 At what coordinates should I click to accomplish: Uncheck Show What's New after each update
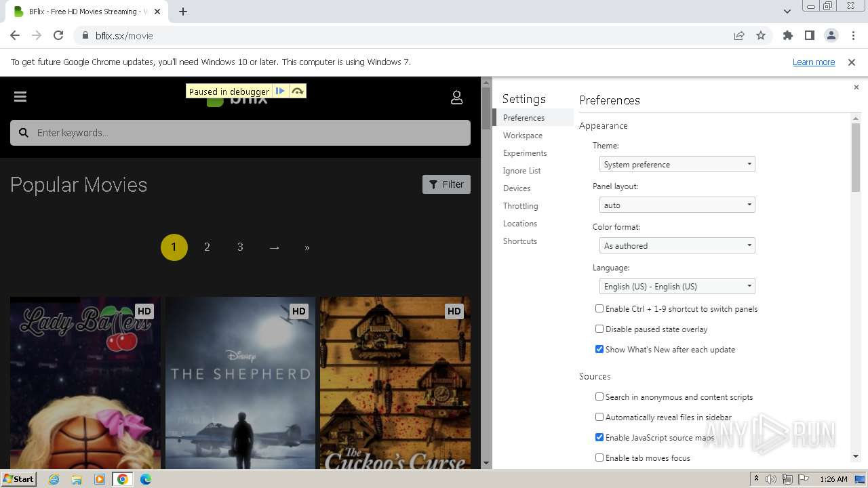coord(599,349)
